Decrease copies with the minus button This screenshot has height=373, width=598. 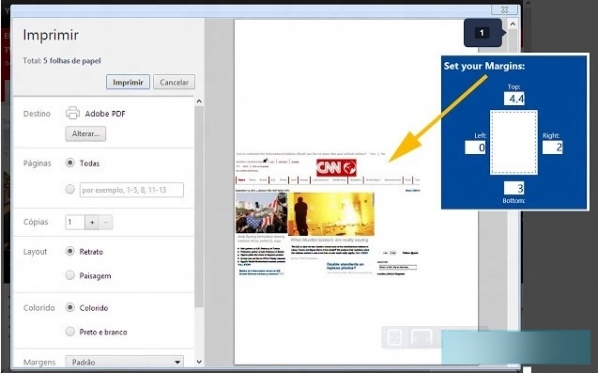(106, 222)
